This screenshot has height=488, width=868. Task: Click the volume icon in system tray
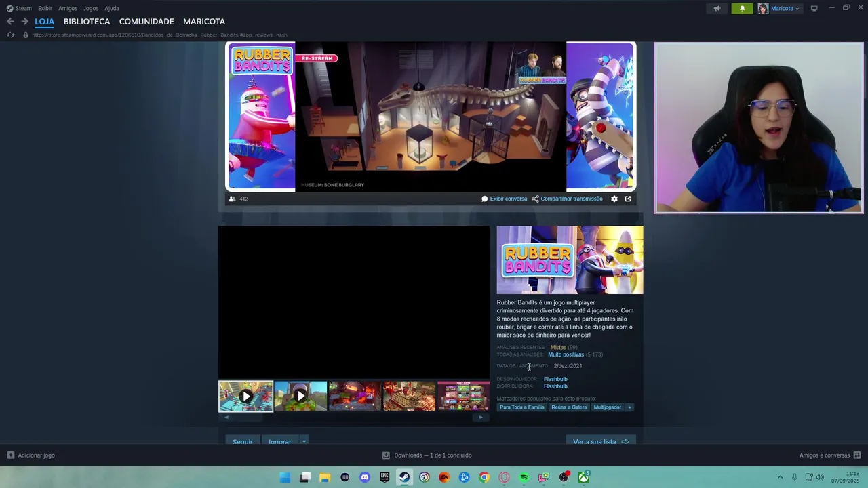[x=821, y=477]
